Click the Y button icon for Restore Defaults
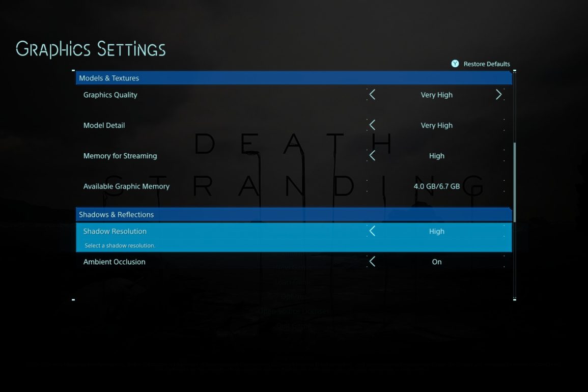This screenshot has height=392, width=588. point(455,64)
